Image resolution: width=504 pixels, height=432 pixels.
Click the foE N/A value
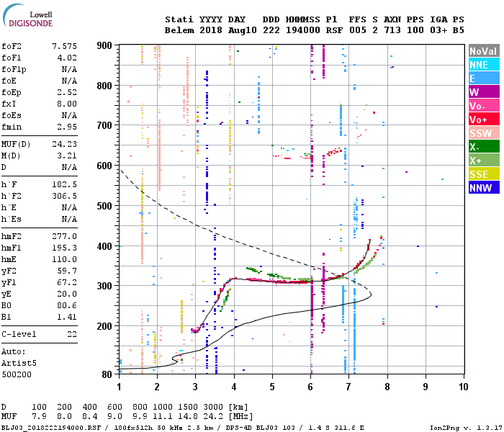(69, 81)
